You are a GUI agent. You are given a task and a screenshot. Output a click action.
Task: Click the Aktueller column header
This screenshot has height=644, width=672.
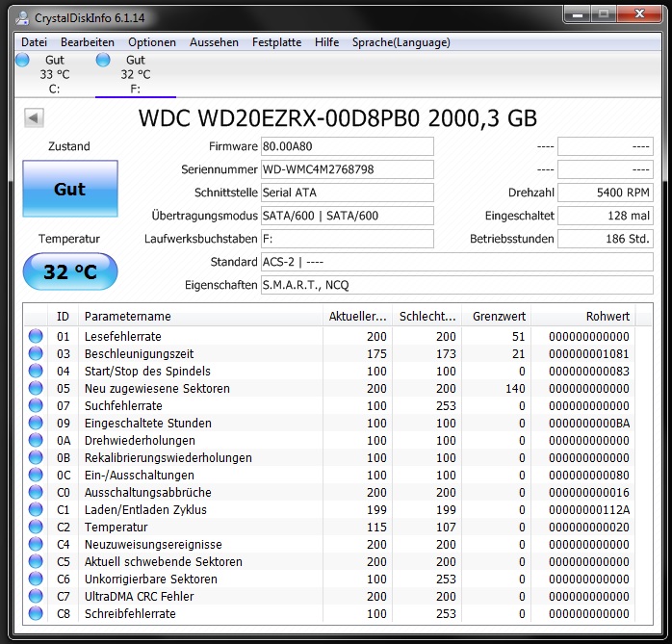[358, 317]
